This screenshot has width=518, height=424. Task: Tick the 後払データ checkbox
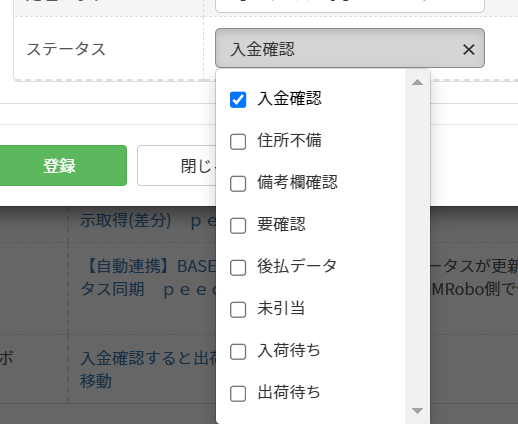coord(238,268)
